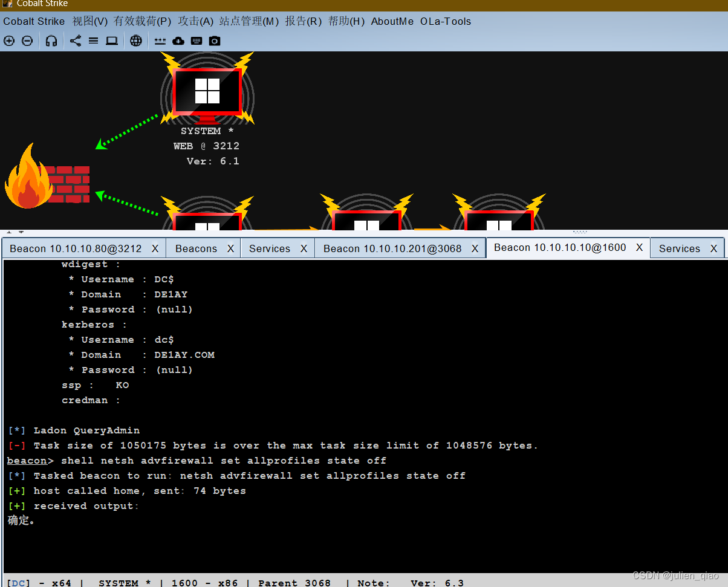Switch to the session table list icon
Viewport: 728px width, 587px height.
[x=93, y=41]
